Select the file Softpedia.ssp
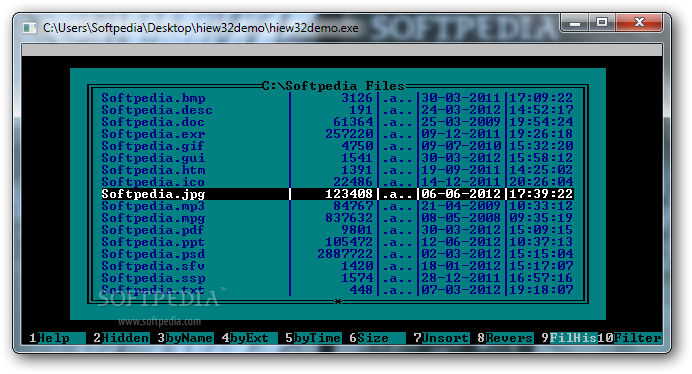The width and height of the screenshot is (692, 374). [x=153, y=278]
